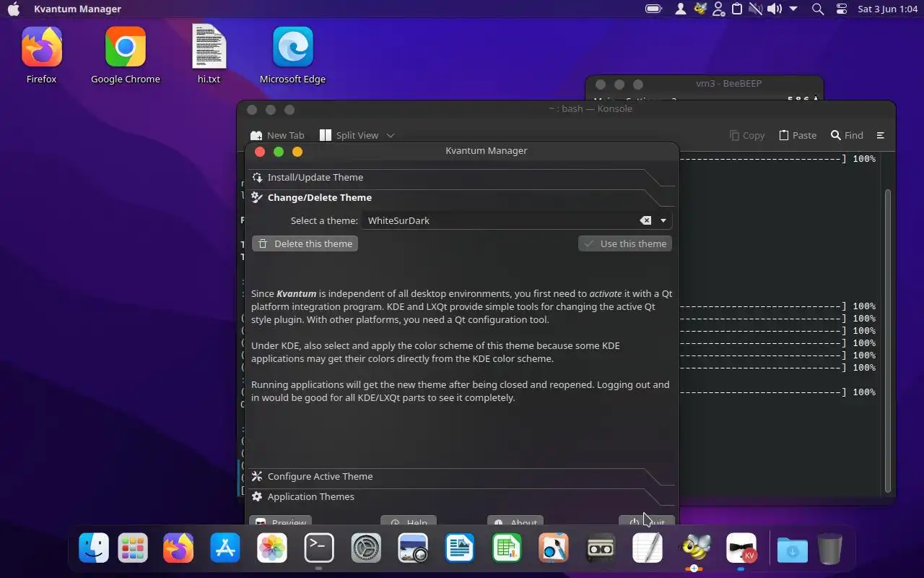Viewport: 924px width, 578px height.
Task: Open the spreadsheet Calc dock icon
Action: [x=507, y=548]
